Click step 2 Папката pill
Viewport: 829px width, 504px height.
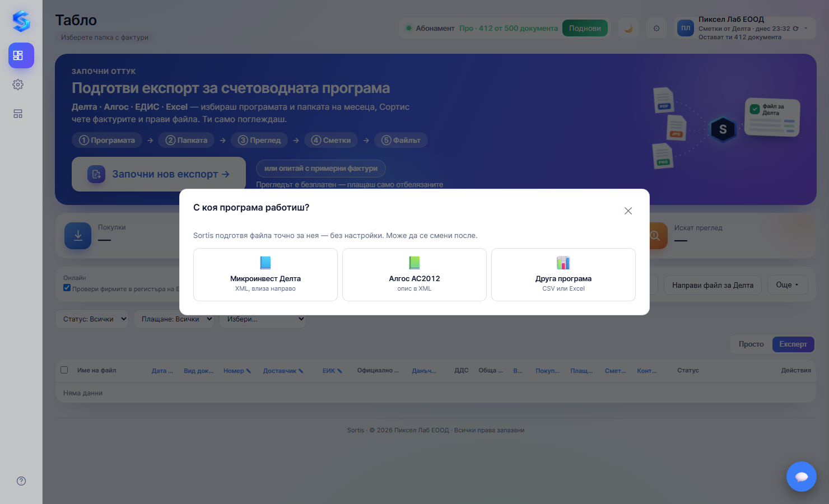tap(187, 140)
